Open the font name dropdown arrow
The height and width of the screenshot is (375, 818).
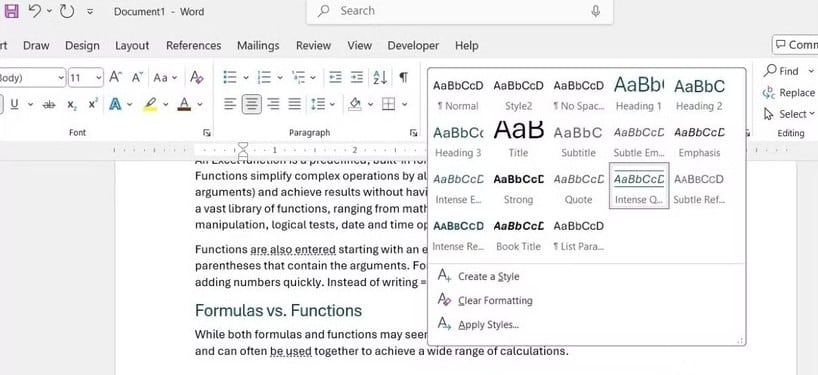tap(61, 78)
